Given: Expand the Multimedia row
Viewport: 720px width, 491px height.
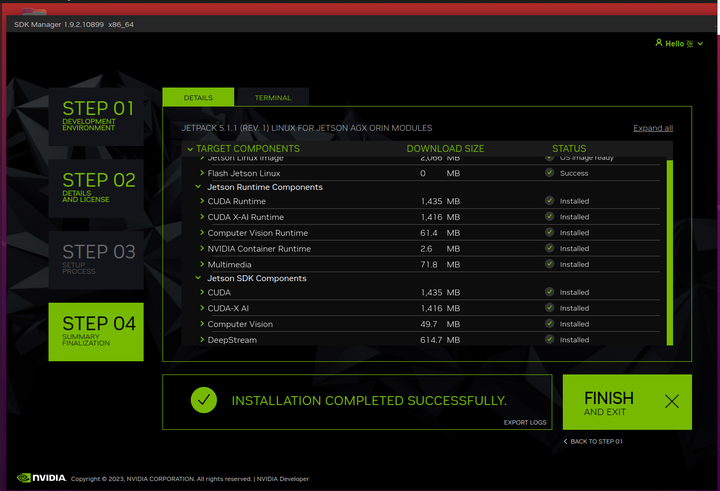Looking at the screenshot, I should 202,264.
